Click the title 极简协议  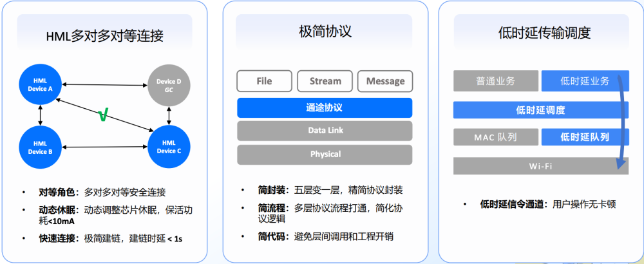click(x=325, y=32)
